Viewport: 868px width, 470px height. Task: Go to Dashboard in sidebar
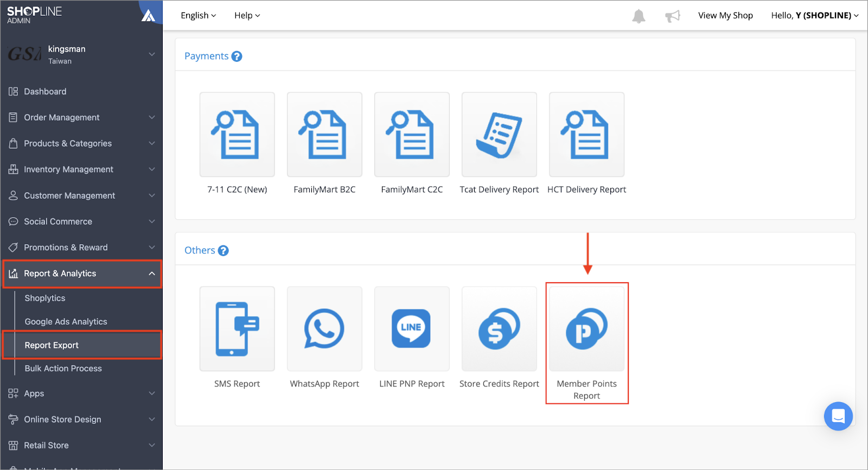point(45,92)
